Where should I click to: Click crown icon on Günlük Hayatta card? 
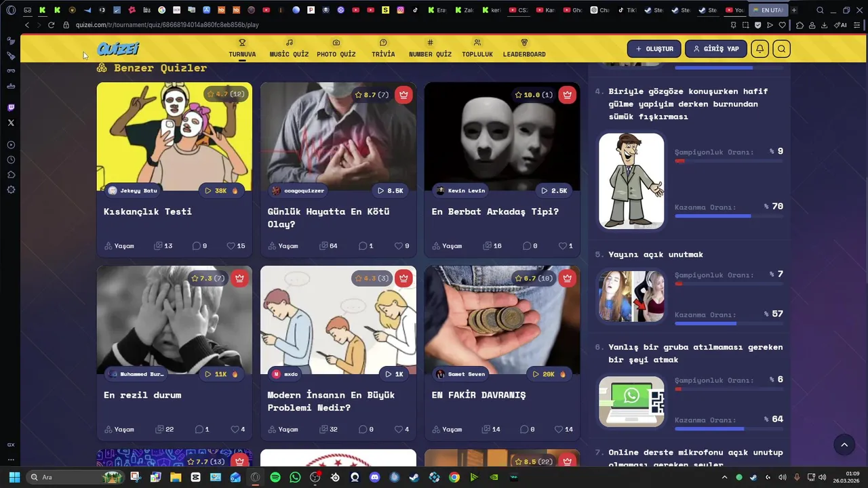click(403, 95)
